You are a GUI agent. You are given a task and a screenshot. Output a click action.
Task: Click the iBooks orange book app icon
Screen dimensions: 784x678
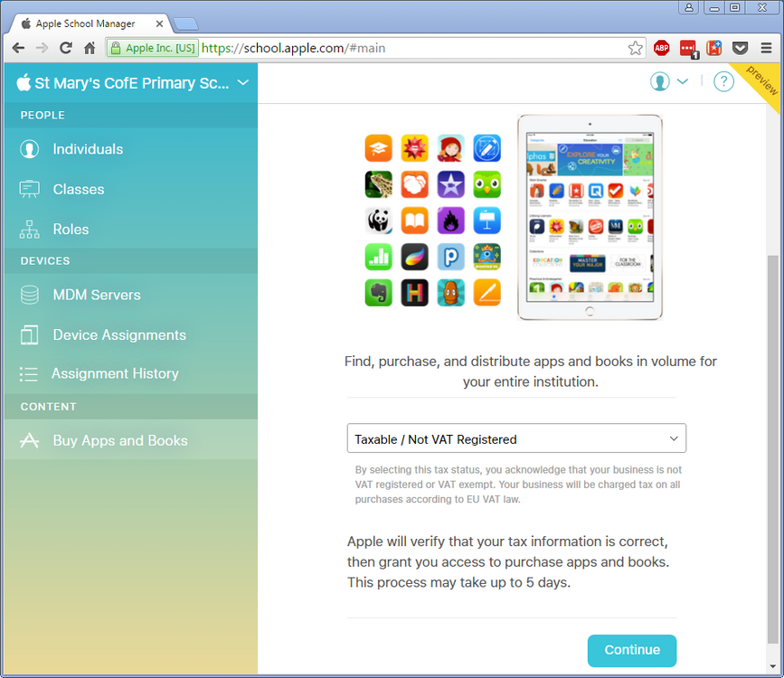[x=414, y=221]
